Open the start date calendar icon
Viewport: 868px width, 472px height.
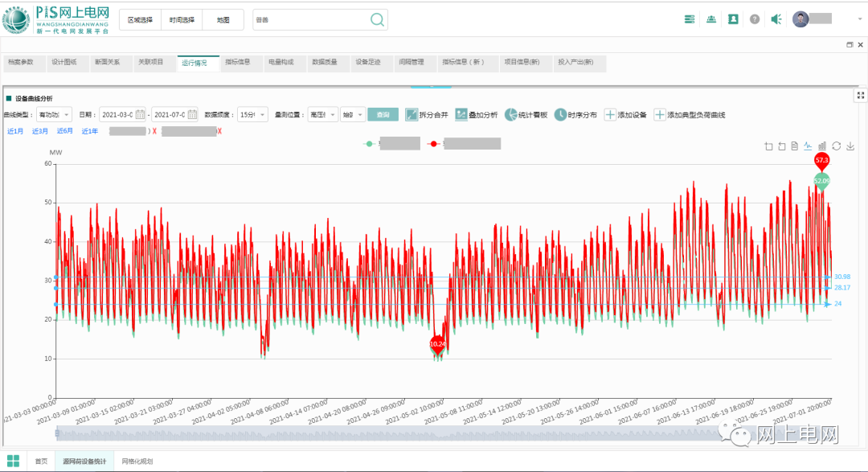tap(140, 115)
